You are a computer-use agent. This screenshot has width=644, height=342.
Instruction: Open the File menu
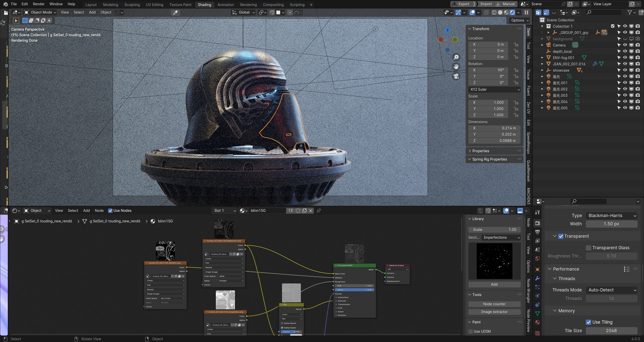[x=14, y=4]
